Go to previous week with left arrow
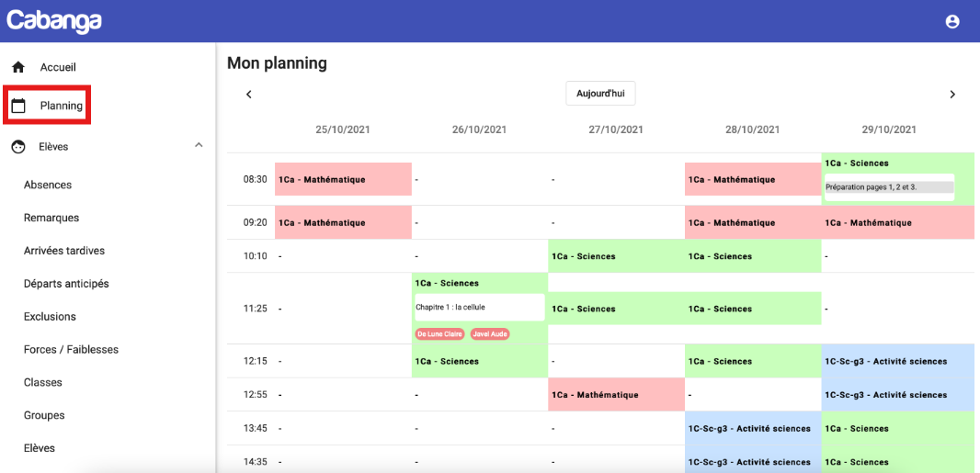 click(x=248, y=94)
